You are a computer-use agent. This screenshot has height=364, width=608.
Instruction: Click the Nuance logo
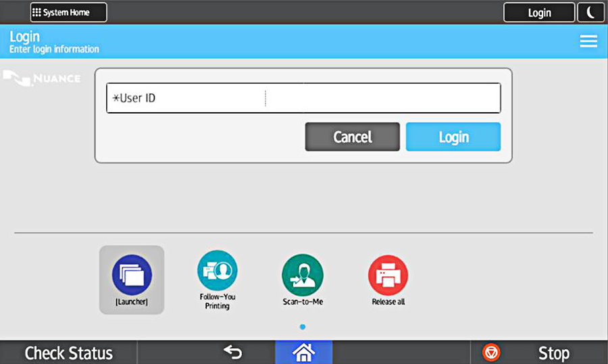[x=41, y=78]
